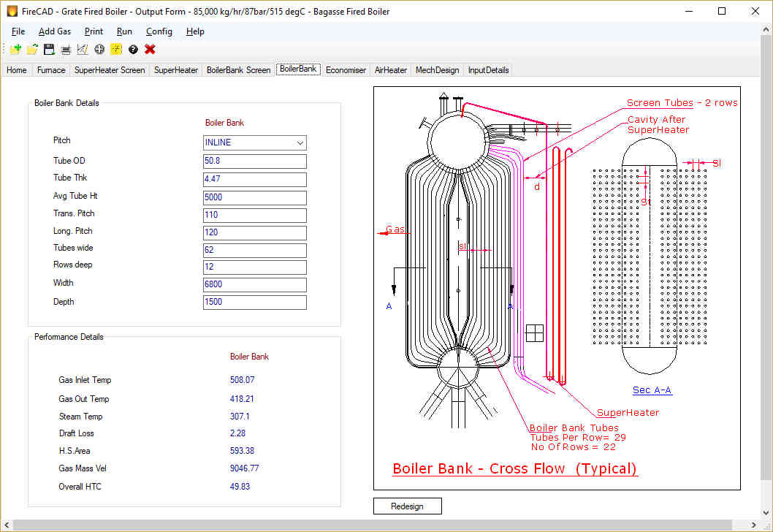Screen dimensions: 773x532
Task: Click the save floppy disk icon
Action: [x=49, y=49]
